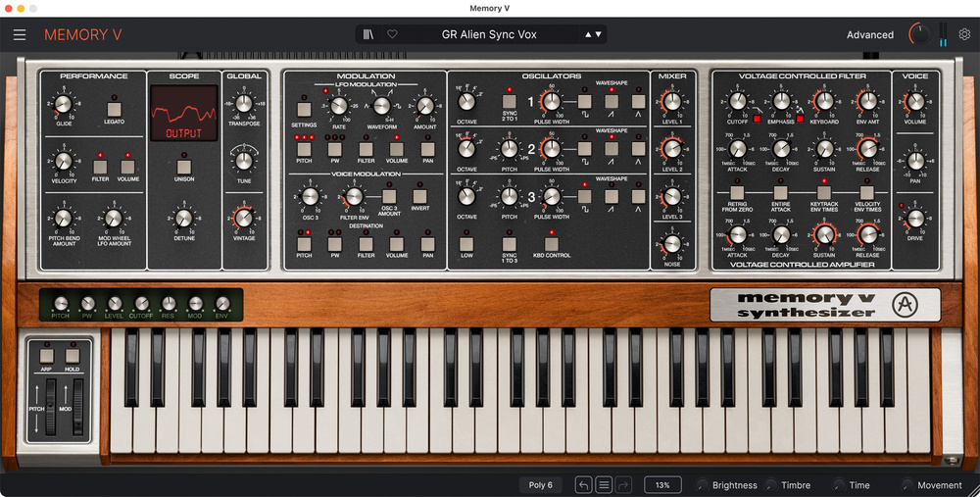The image size is (980, 497).
Task: Click the filter Emphasis knob
Action: point(781,101)
